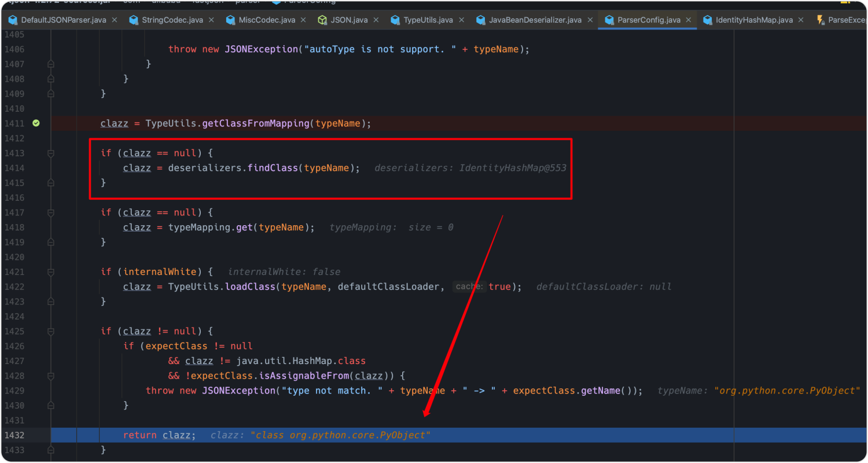868x463 pixels.
Task: Click the MiscCodec.java class file icon
Action: 230,20
